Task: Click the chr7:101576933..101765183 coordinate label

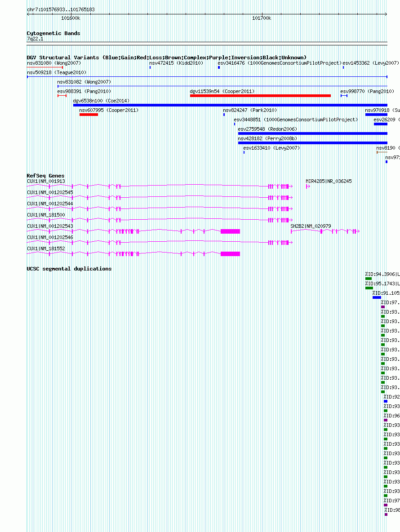Action: coord(61,9)
